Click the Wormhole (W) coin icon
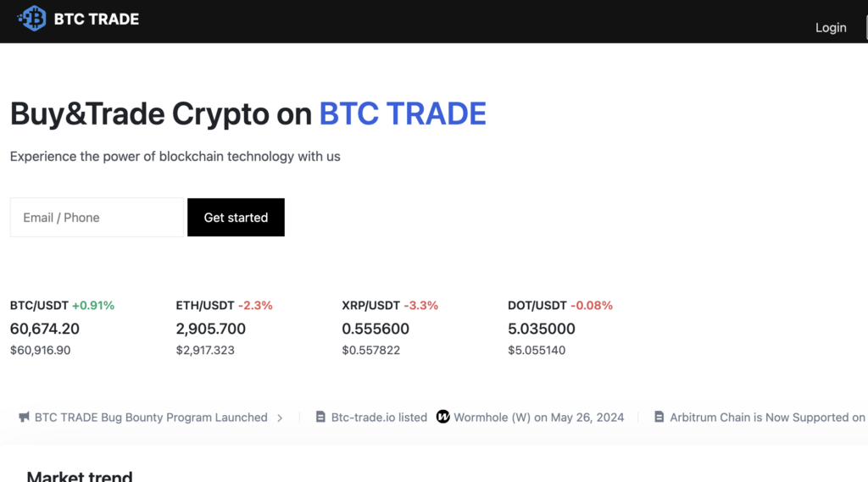The height and width of the screenshot is (482, 868). tap(442, 417)
